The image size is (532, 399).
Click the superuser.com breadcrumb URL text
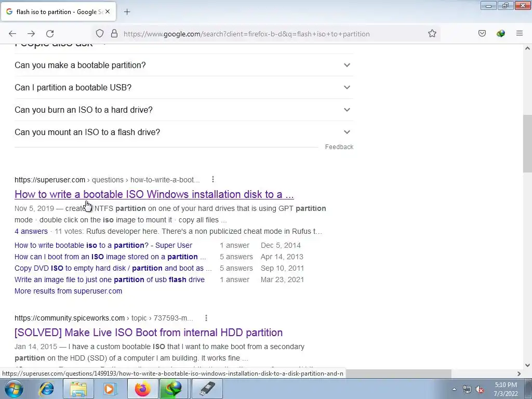tap(107, 180)
